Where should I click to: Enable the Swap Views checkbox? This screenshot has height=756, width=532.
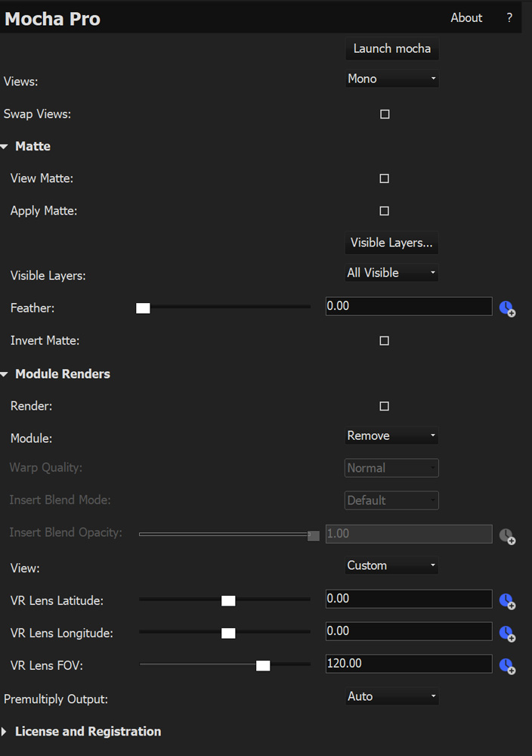coord(385,114)
